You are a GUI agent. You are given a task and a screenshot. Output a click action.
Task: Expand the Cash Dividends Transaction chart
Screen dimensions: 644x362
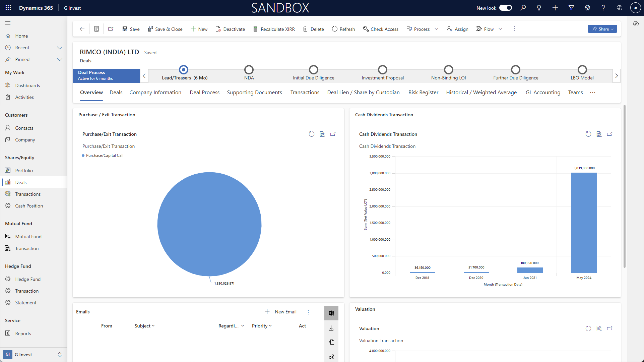click(610, 134)
